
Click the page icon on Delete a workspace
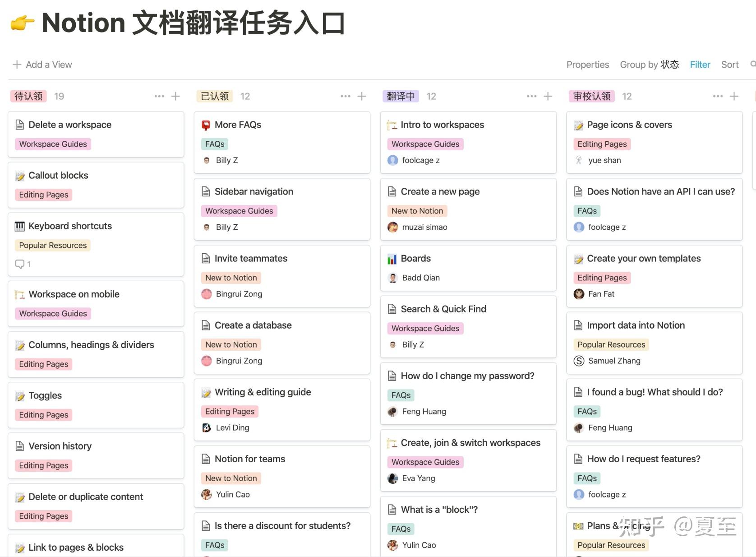tap(19, 125)
